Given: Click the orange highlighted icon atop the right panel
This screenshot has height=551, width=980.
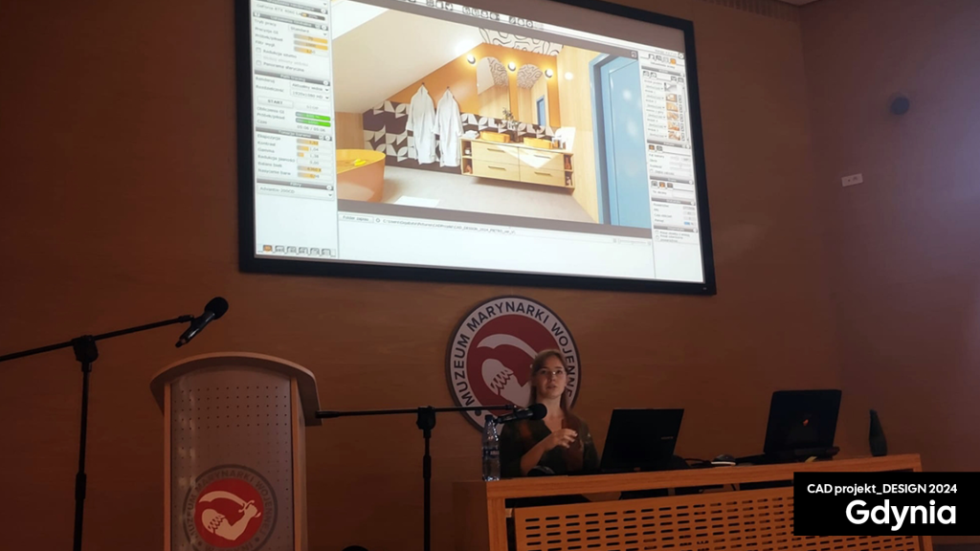Looking at the screenshot, I should point(673,60).
